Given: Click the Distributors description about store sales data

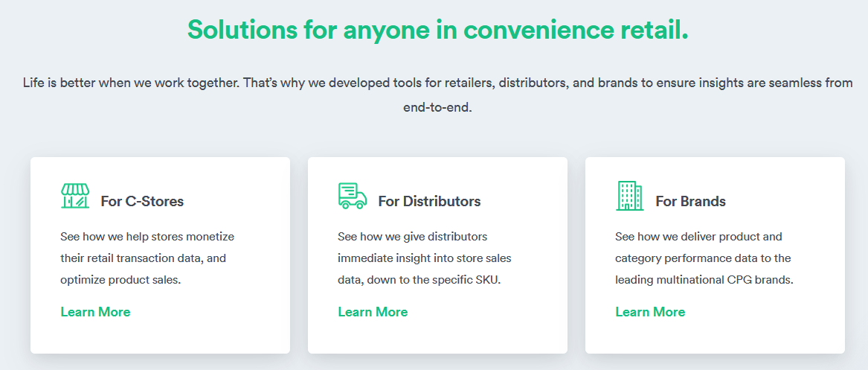Looking at the screenshot, I should tap(424, 258).
